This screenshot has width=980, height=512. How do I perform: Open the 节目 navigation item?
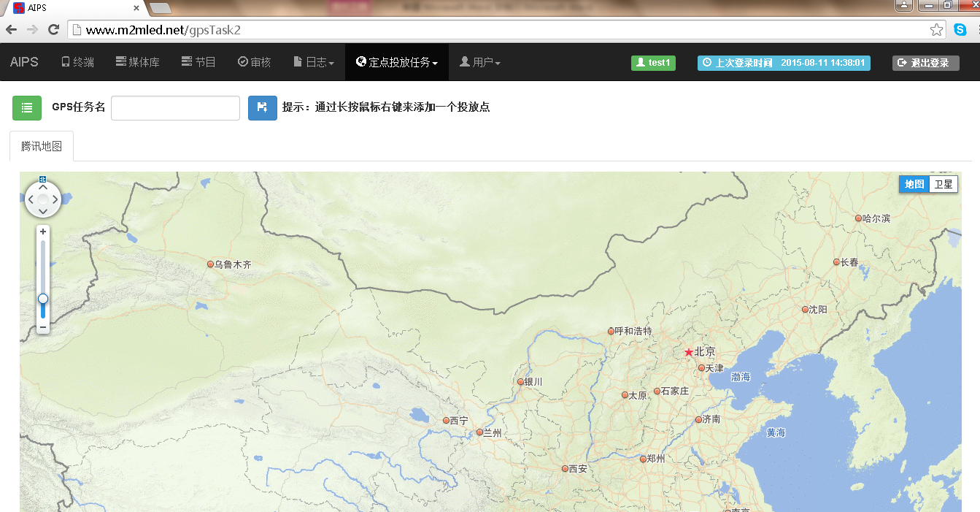click(198, 63)
